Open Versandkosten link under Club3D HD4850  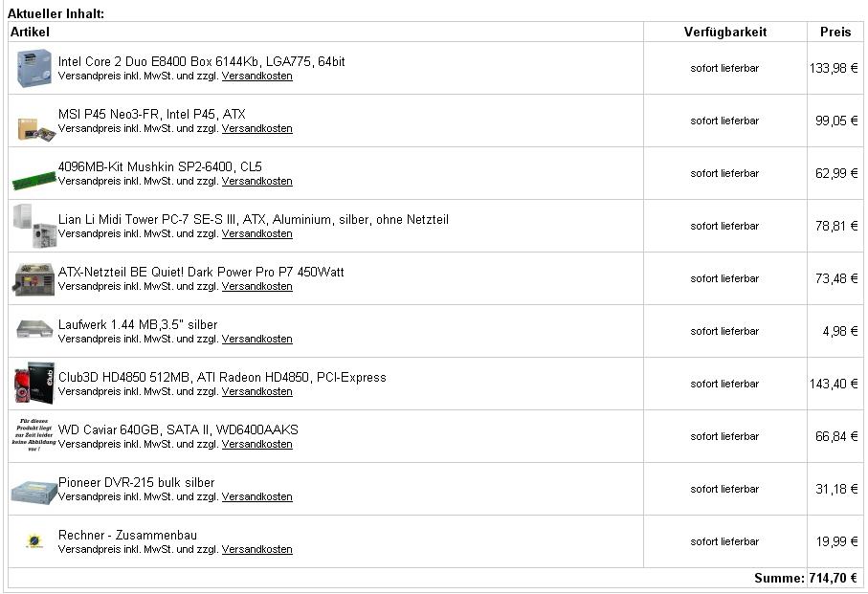pos(256,391)
